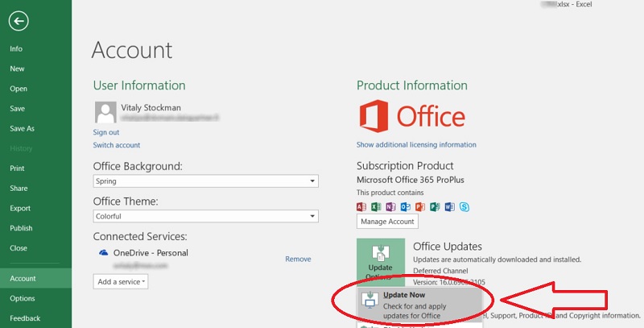Click the user profile avatar picture
The height and width of the screenshot is (328, 644).
pyautogui.click(x=105, y=112)
